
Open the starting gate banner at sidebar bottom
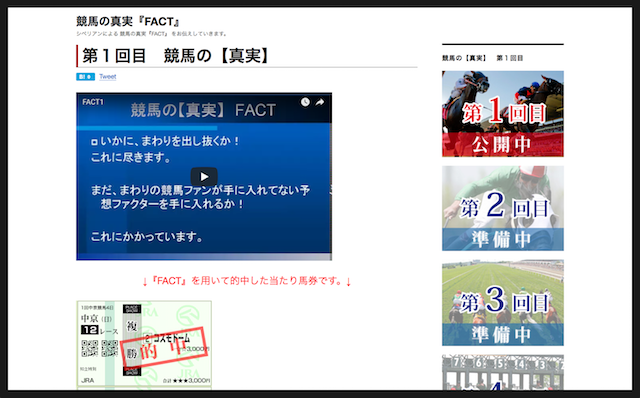click(503, 372)
